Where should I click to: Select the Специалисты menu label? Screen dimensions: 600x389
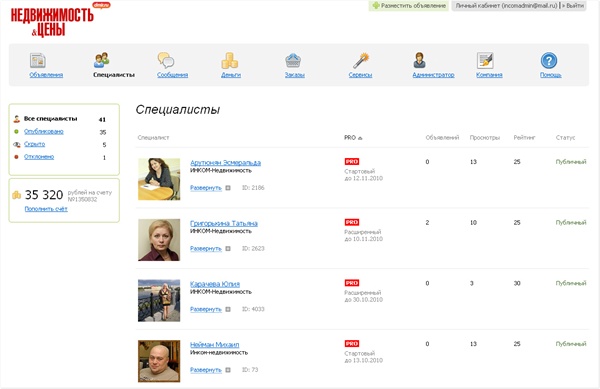click(114, 75)
